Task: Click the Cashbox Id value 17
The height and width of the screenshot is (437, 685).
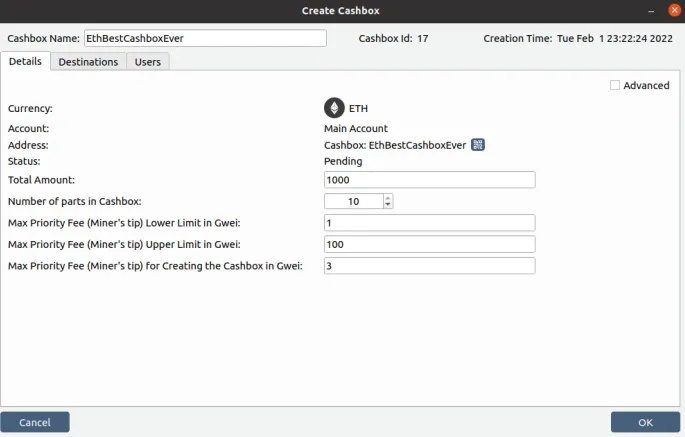Action: [422, 38]
